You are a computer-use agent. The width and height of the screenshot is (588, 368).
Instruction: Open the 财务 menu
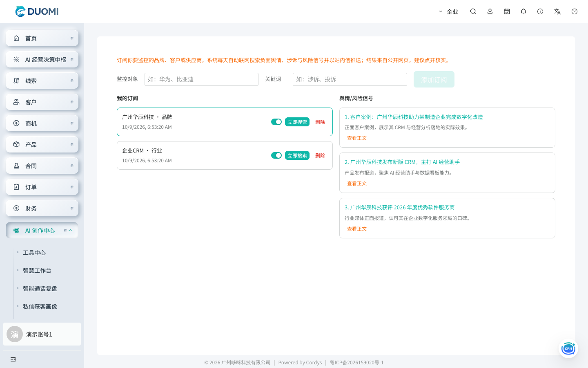[x=42, y=208]
